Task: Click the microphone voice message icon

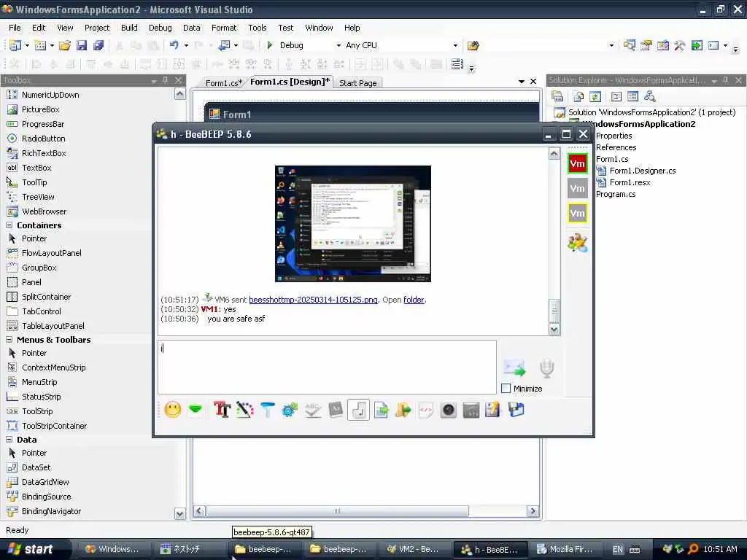Action: (x=547, y=368)
